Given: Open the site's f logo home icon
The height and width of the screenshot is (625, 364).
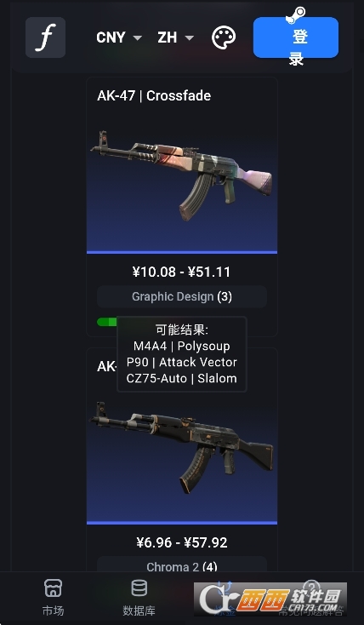Looking at the screenshot, I should [45, 37].
